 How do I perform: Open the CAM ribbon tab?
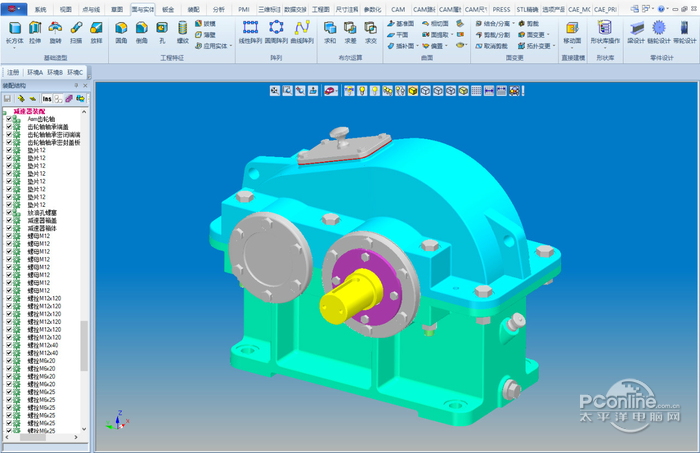tap(398, 9)
